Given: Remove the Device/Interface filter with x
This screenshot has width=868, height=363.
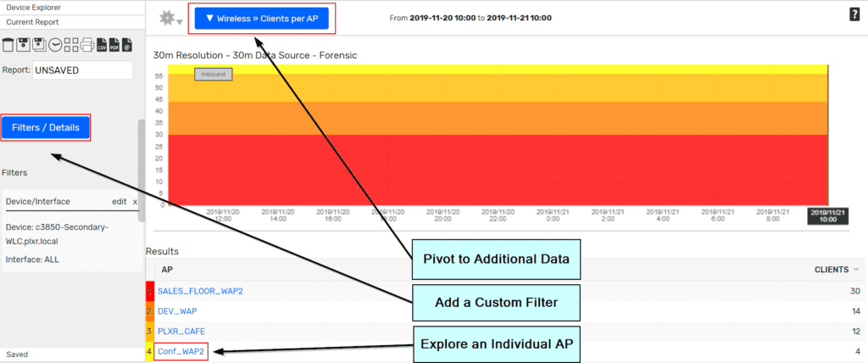Looking at the screenshot, I should point(135,202).
